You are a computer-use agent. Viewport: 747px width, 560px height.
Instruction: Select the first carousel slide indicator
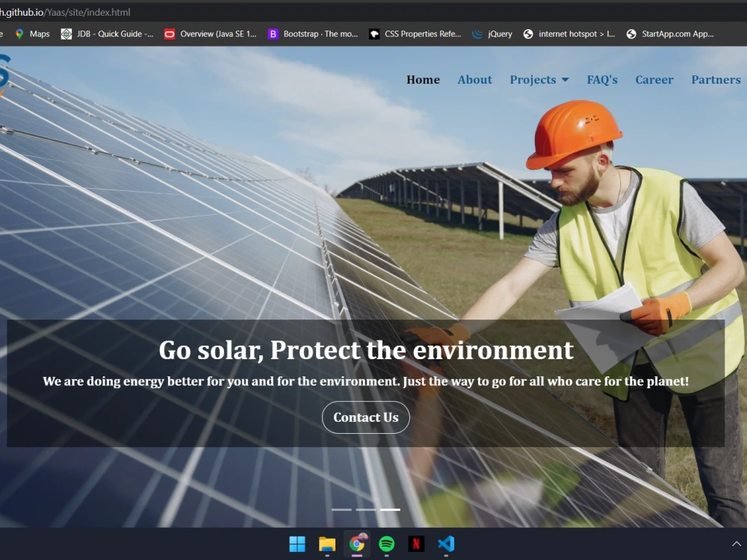(x=341, y=509)
